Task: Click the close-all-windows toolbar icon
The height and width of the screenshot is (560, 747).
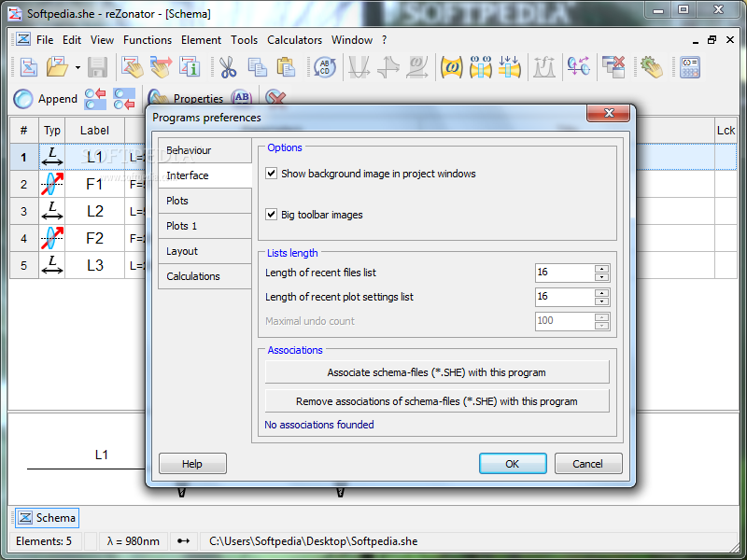Action: point(613,66)
